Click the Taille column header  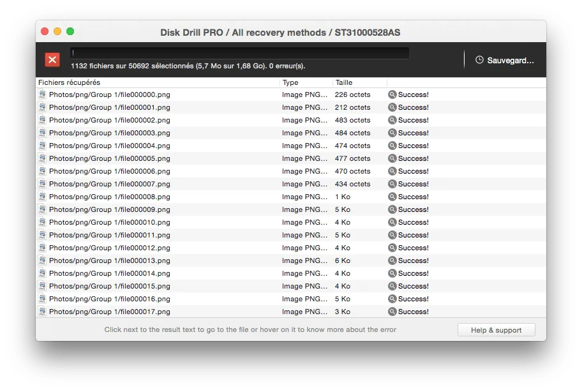click(360, 82)
